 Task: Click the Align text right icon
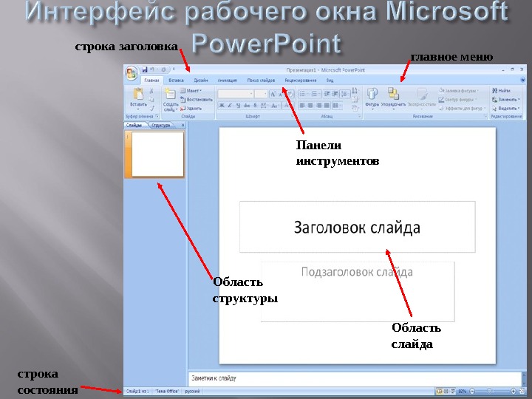click(x=318, y=106)
